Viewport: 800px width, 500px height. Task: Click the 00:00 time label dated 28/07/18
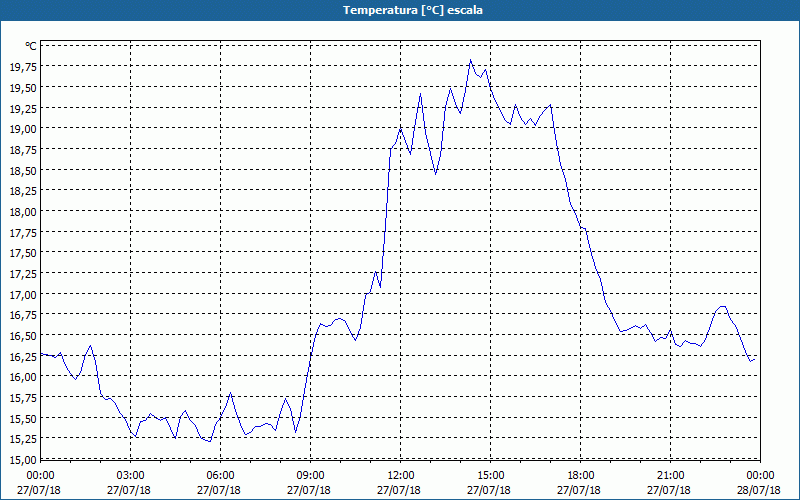point(760,476)
